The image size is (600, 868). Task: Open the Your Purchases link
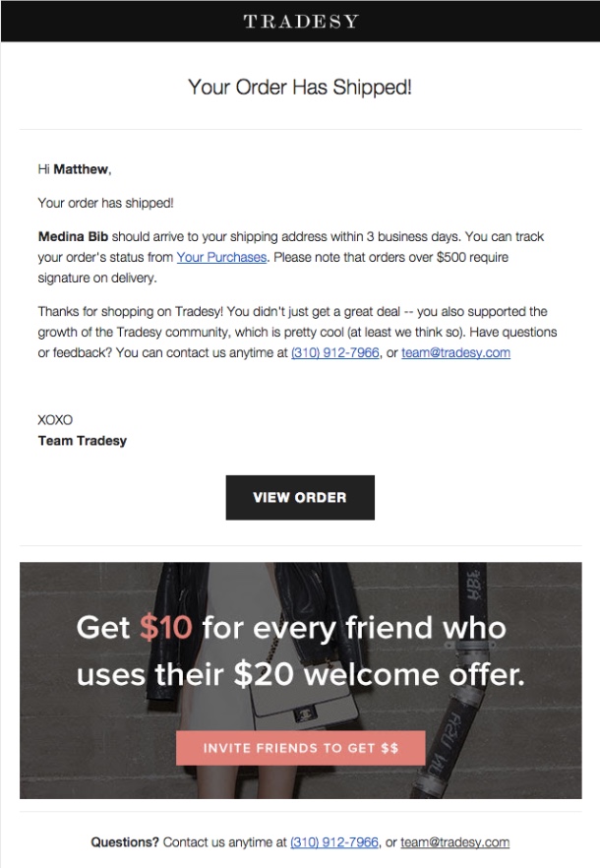(221, 258)
